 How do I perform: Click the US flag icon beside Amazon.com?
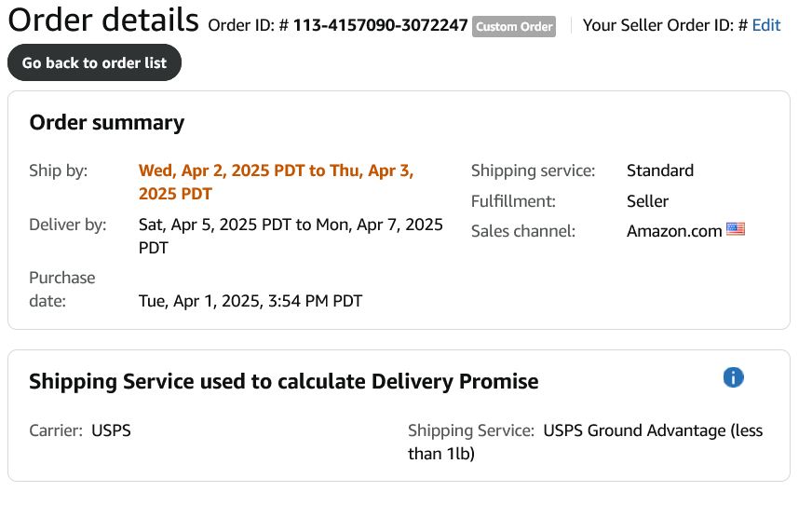coord(736,229)
